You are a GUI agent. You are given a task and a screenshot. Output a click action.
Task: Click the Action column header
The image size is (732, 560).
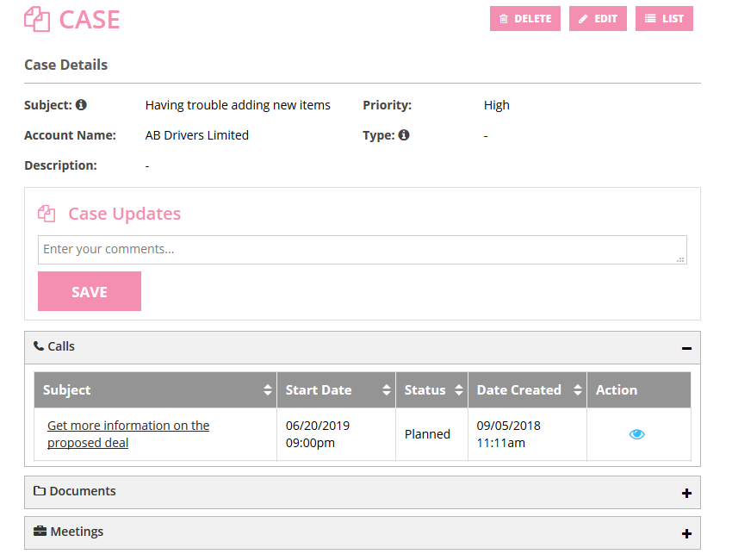[x=639, y=390]
